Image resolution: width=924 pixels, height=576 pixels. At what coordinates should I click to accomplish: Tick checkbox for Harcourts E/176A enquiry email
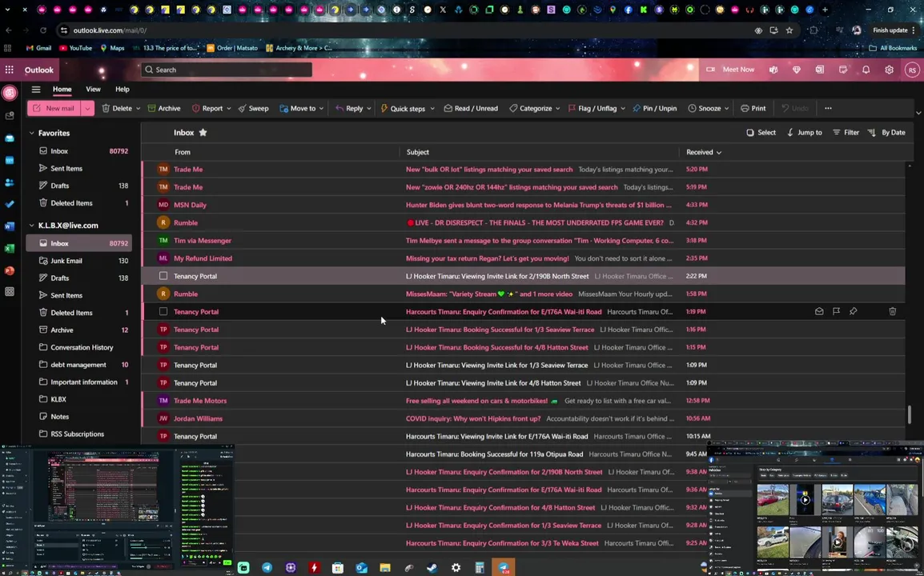(163, 311)
